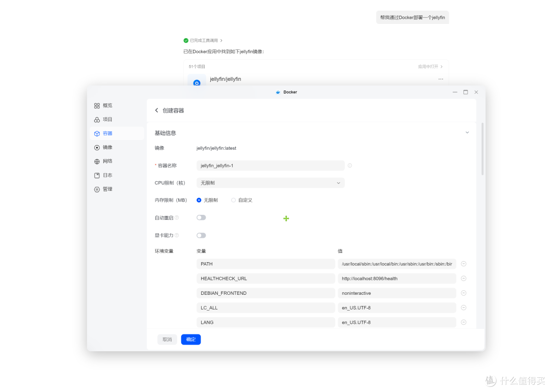Expand 已完成工具调用 in chat window
Image resolution: width=550 pixels, height=392 pixels.
click(x=203, y=41)
